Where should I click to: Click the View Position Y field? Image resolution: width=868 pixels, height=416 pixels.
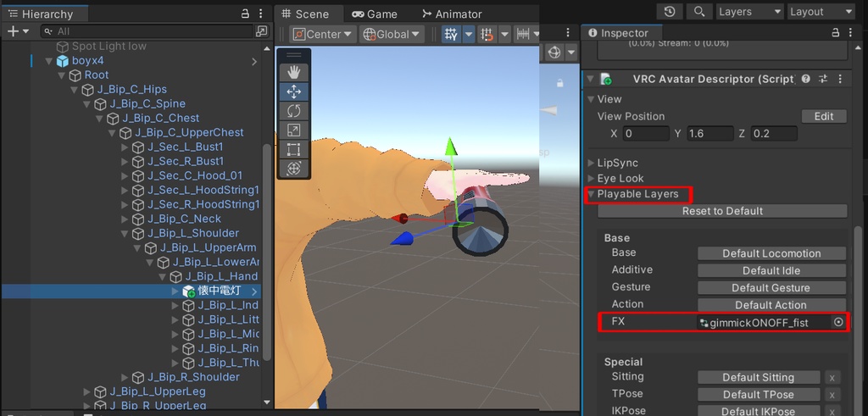(710, 133)
